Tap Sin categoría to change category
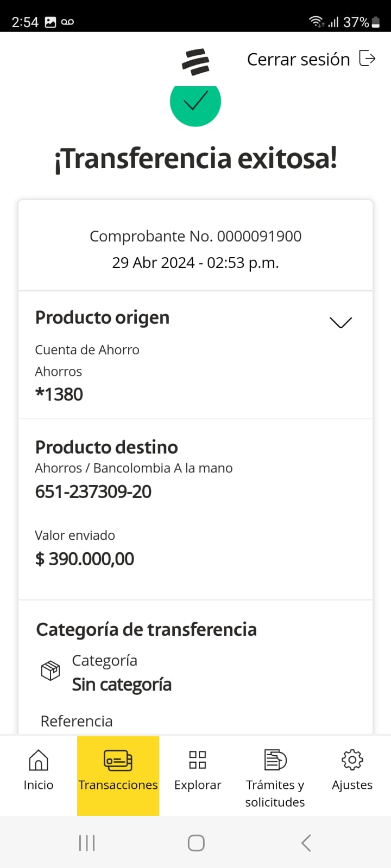 point(122,685)
